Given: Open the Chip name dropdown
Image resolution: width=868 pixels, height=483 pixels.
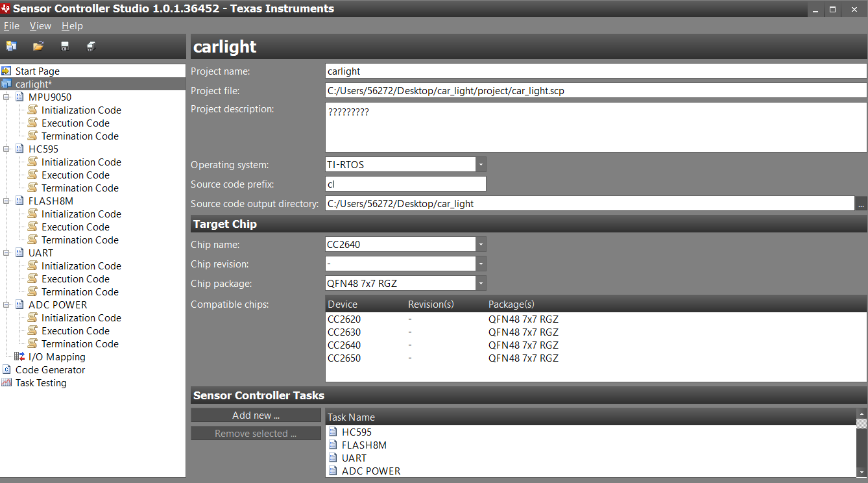Looking at the screenshot, I should coord(481,245).
